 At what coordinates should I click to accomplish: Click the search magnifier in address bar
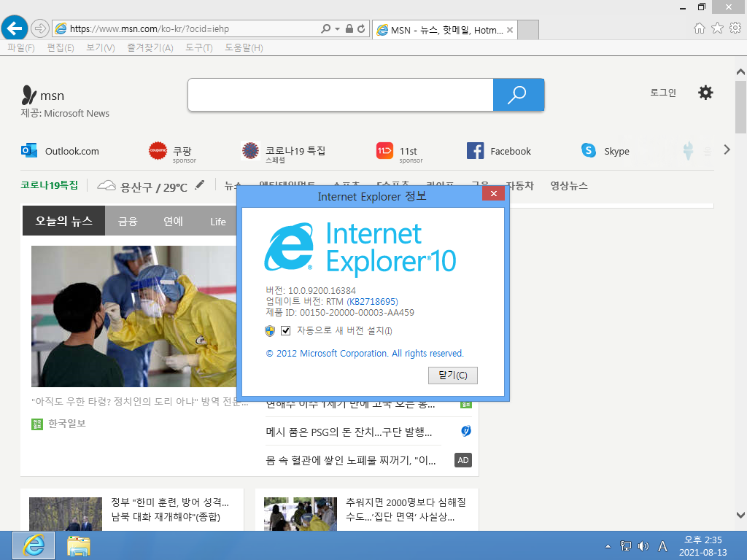point(326,28)
